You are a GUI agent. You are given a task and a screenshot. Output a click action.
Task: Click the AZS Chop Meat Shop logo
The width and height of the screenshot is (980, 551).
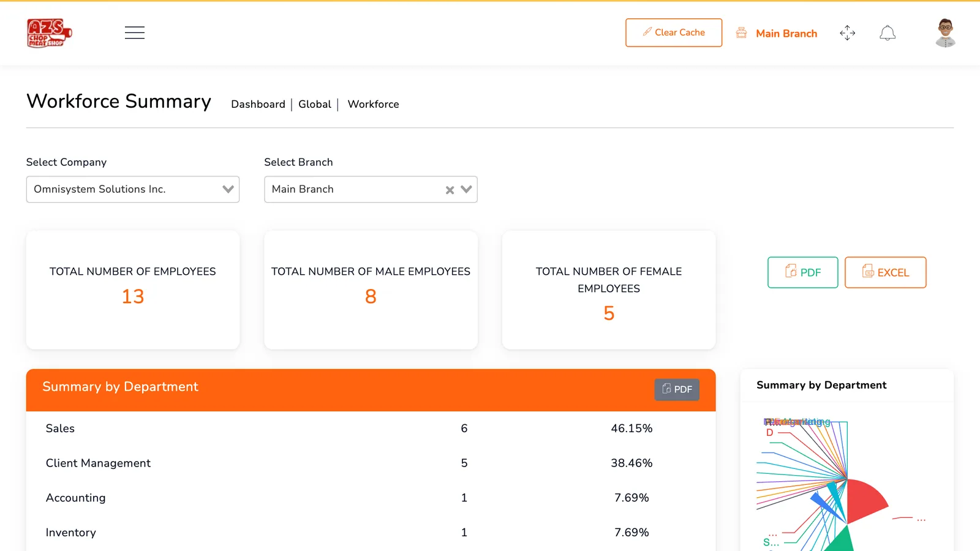click(50, 33)
